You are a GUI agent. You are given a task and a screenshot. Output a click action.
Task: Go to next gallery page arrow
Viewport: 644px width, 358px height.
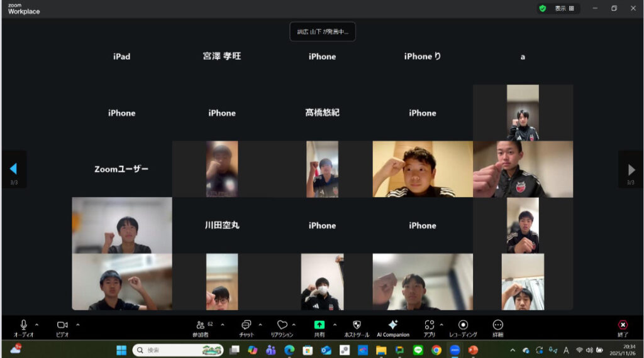[x=631, y=170]
